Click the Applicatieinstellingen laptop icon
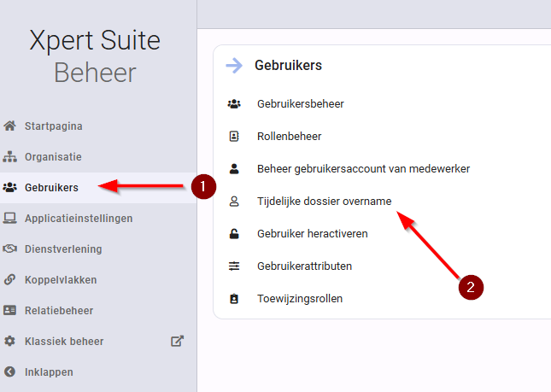 coord(10,218)
